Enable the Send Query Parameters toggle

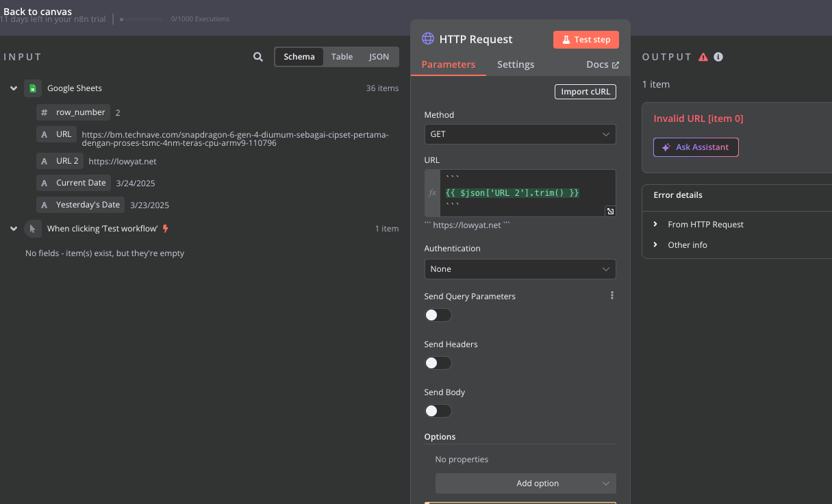coord(438,315)
